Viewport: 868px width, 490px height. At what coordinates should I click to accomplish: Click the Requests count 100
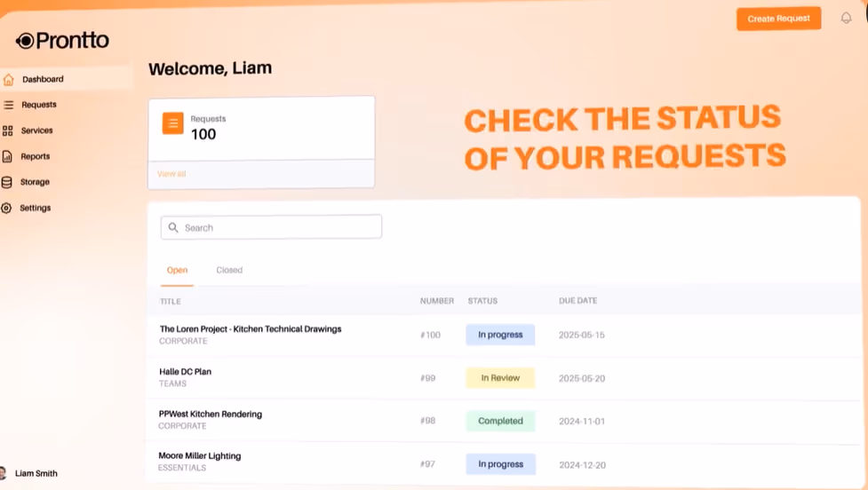pos(203,134)
